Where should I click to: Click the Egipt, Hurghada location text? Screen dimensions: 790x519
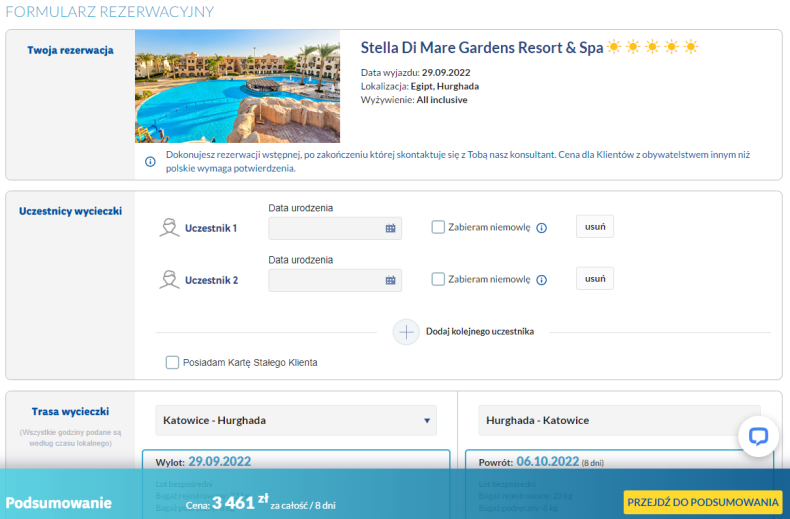coord(445,86)
